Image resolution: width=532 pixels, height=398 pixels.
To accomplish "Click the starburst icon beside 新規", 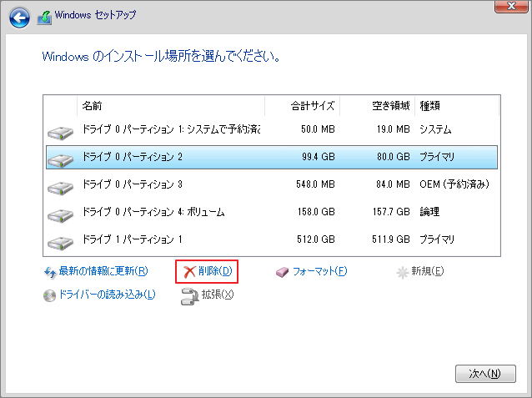I will click(403, 272).
